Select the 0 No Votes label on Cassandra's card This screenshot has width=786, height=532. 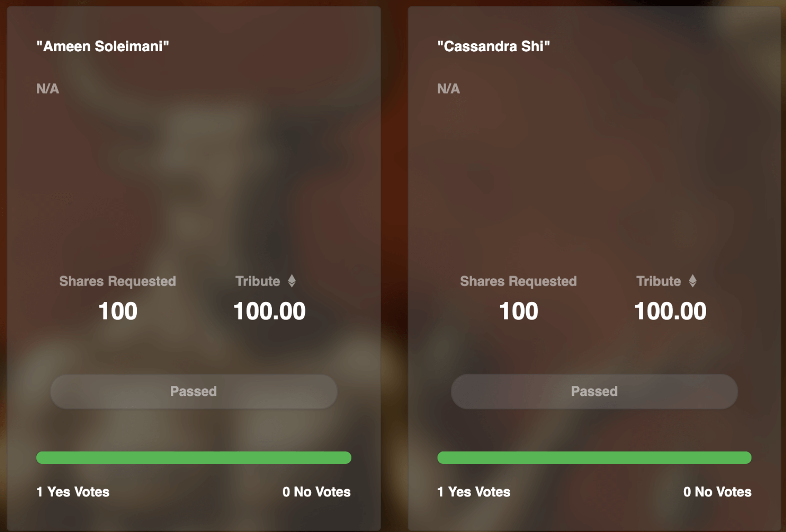click(x=717, y=492)
